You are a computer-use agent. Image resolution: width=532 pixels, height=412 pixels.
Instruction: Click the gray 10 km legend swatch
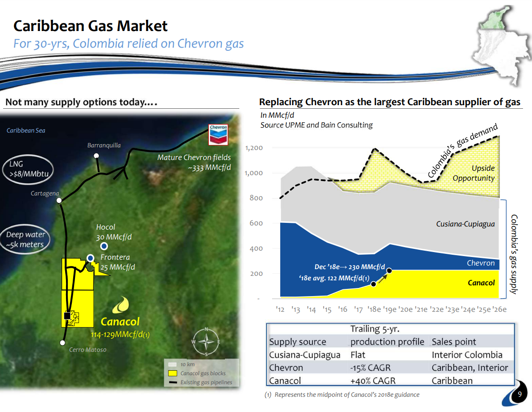point(172,364)
